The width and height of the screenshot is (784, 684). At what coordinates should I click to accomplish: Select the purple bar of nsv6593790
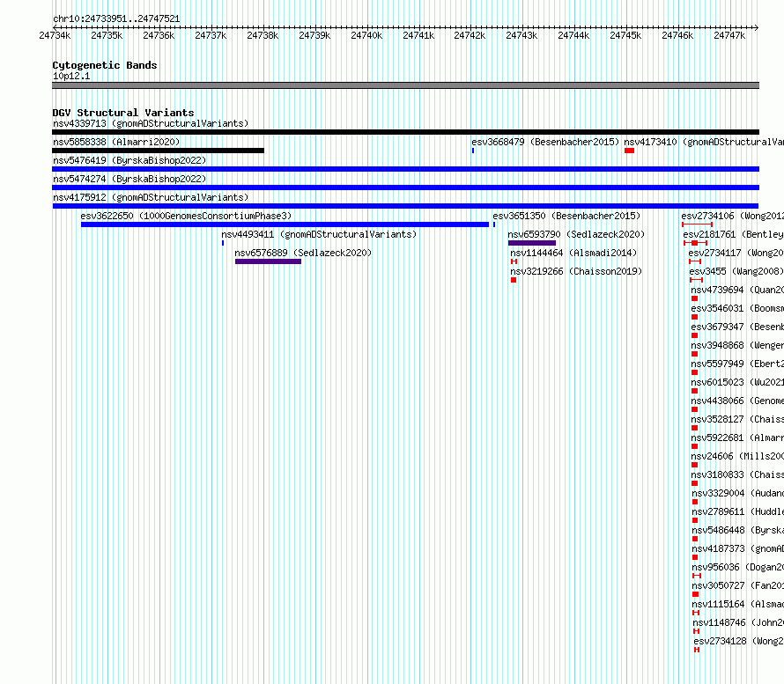coord(532,243)
